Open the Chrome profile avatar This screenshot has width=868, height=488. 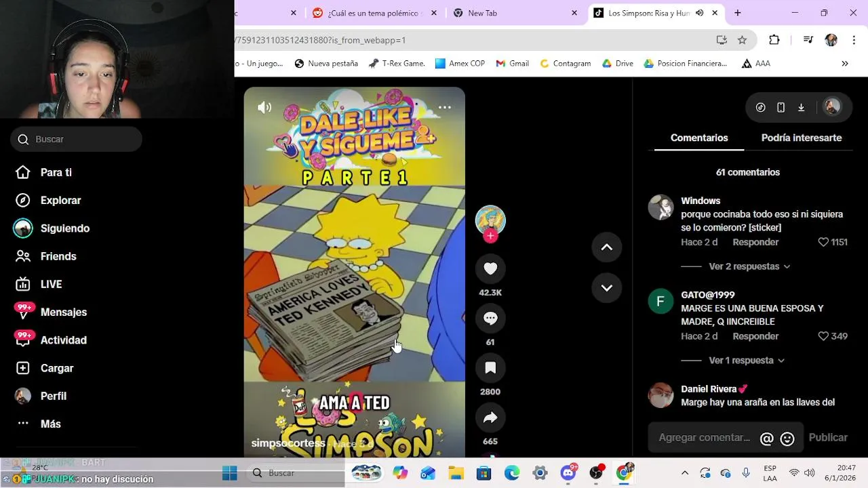point(831,40)
